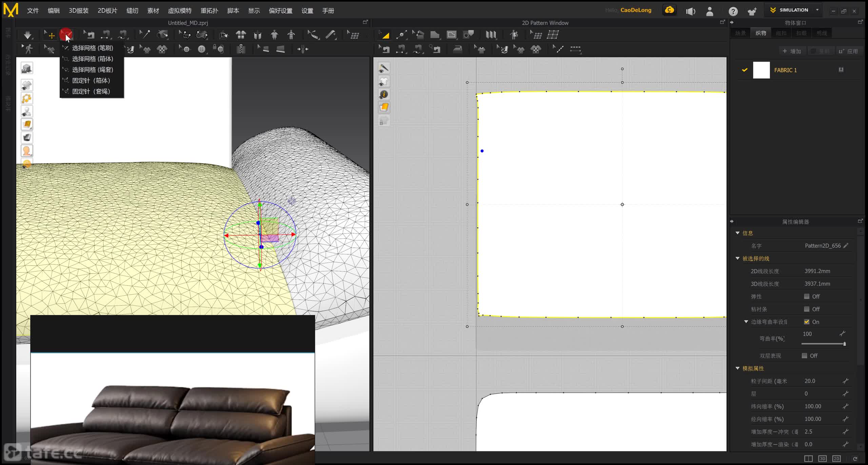Choose 选择网格 (箱体) from the menu
This screenshot has width=868, height=465.
(x=92, y=59)
